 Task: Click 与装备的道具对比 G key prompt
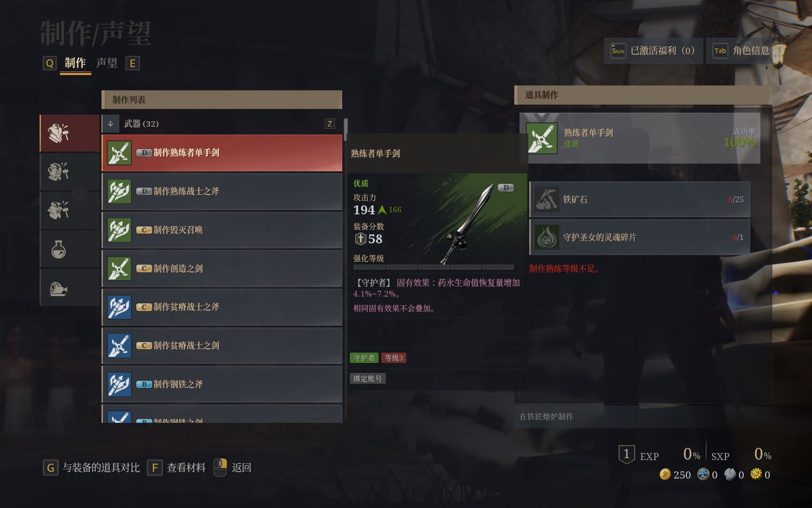[91, 467]
